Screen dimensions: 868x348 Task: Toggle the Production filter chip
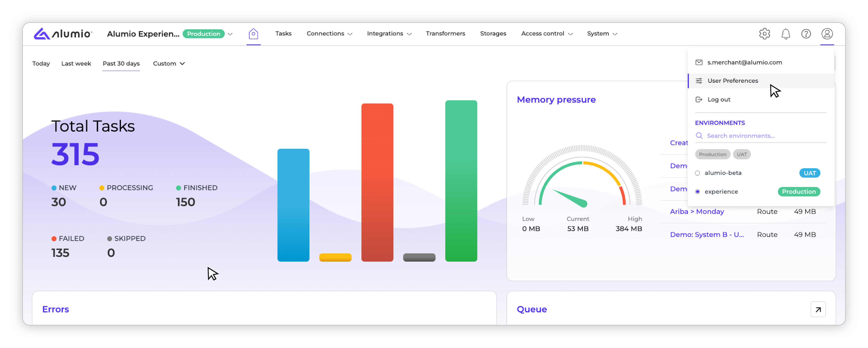coord(712,154)
